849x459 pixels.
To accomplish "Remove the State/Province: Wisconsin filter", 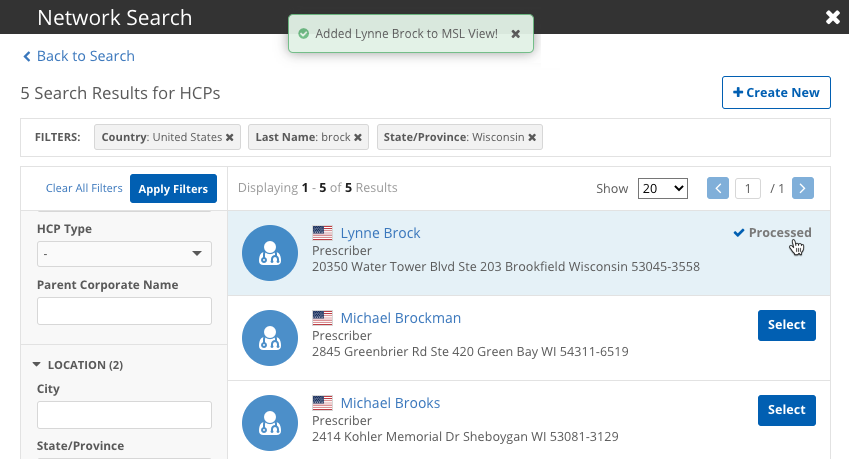I will tap(532, 137).
